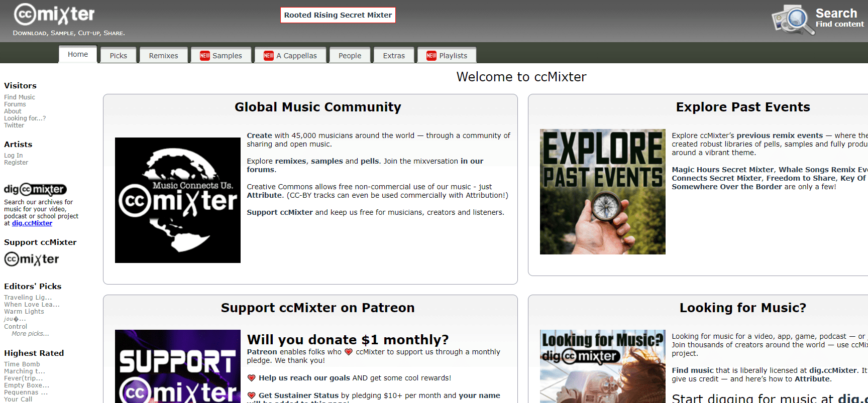Open Time Bomb in Highest Rated
868x403 pixels.
[x=22, y=364]
